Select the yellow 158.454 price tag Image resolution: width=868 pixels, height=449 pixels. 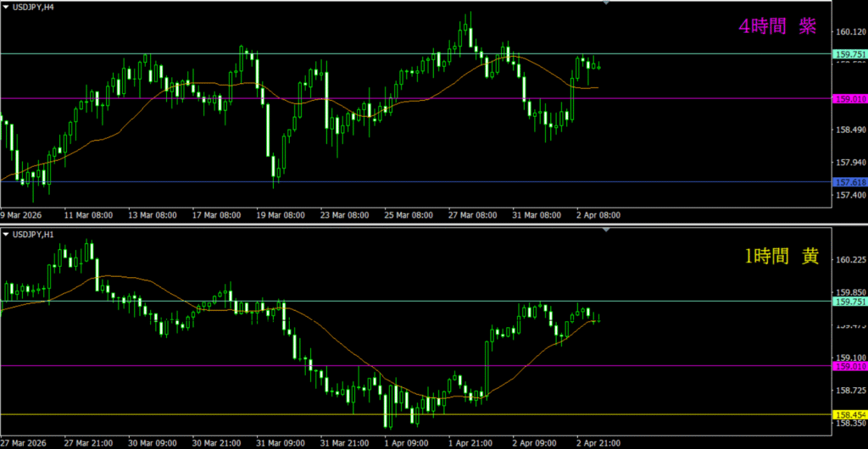(x=850, y=415)
